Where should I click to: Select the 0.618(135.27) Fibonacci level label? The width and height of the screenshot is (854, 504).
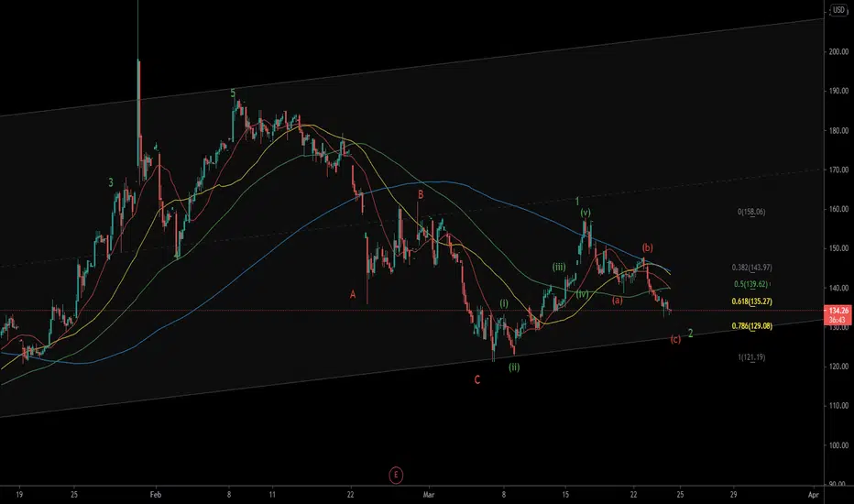pos(751,301)
